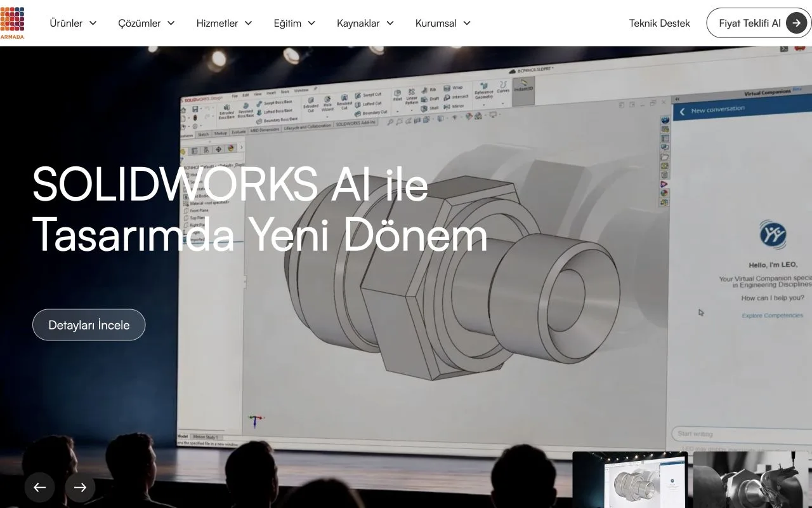Click the Detayları İncele button

[89, 324]
